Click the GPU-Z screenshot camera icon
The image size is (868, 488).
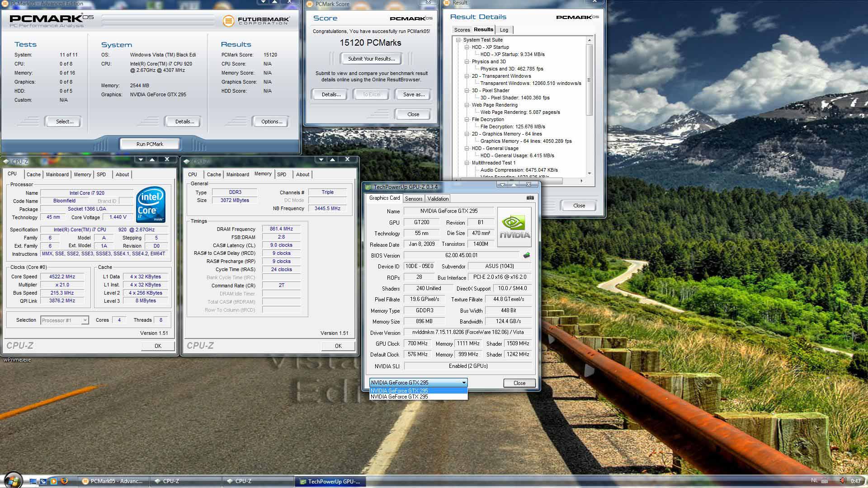tap(530, 198)
